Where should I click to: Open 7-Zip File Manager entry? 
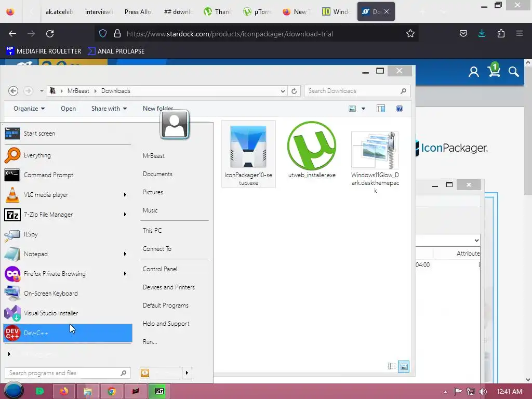(x=67, y=215)
